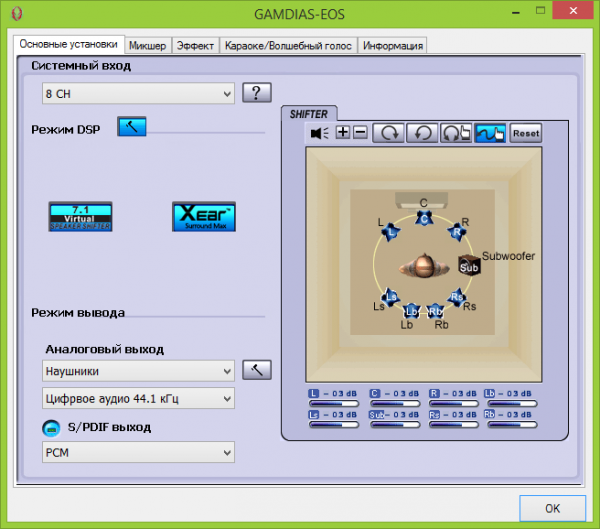600x529 pixels.
Task: Close the GAMDIAS-EOS window
Action: pyautogui.click(x=573, y=10)
